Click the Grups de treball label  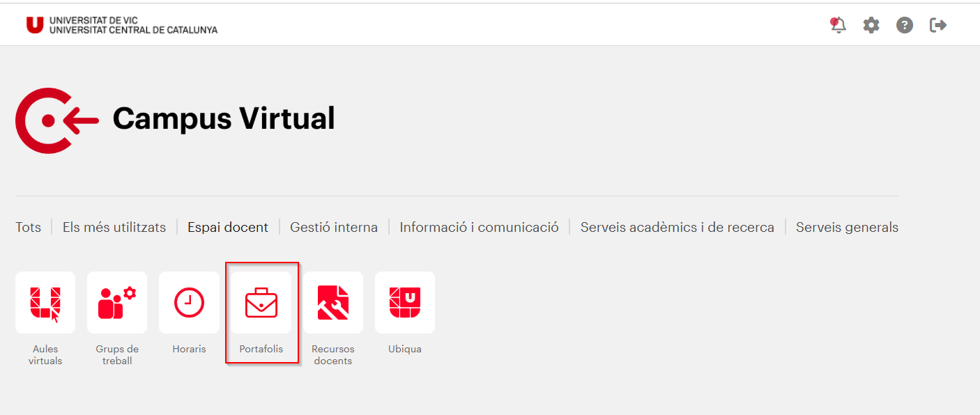coord(117,355)
